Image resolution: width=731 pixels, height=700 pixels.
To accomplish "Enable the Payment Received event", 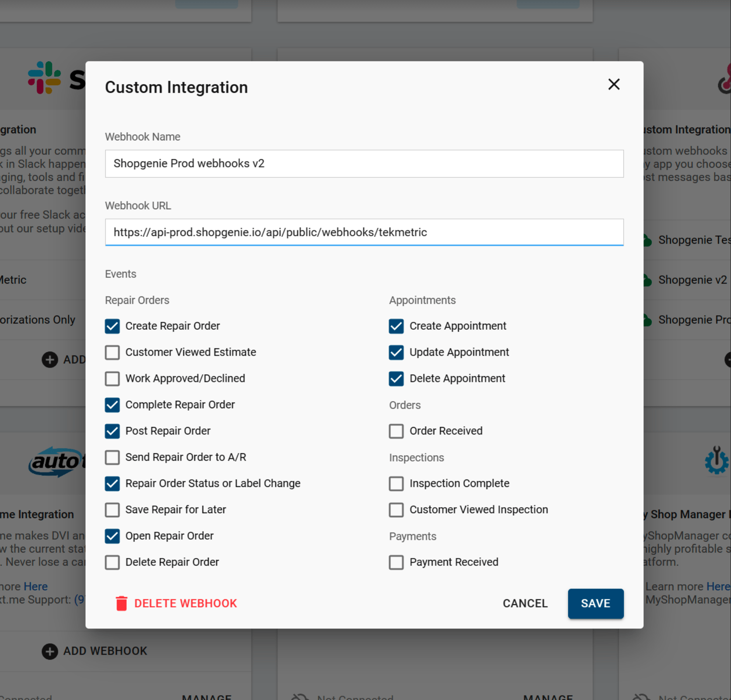I will (x=396, y=562).
